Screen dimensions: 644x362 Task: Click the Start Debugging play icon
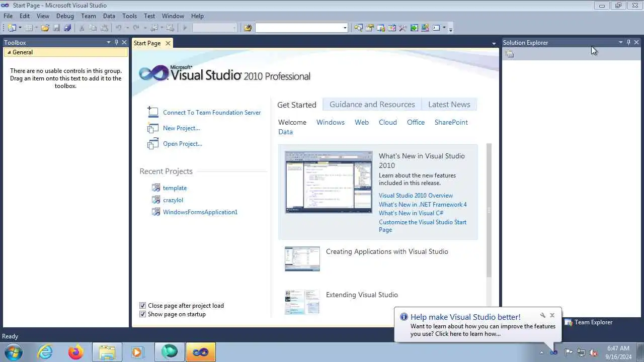pyautogui.click(x=185, y=28)
